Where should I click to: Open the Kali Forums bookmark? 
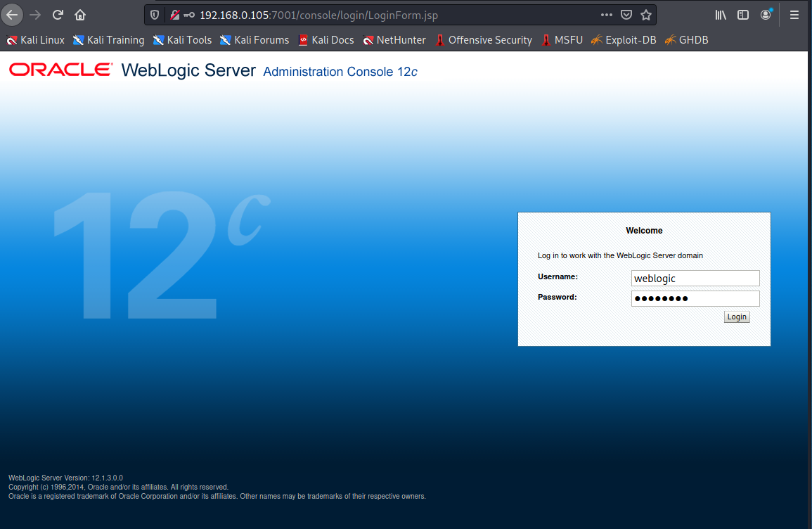(254, 40)
